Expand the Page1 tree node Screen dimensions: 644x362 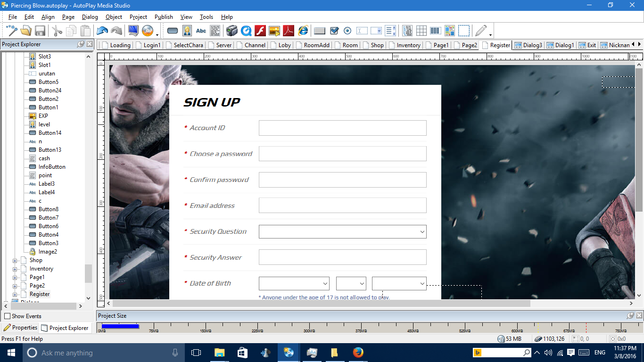tap(15, 277)
